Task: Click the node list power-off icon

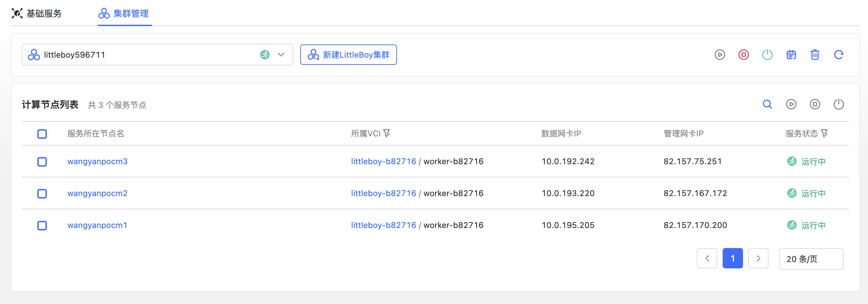Action: pyautogui.click(x=838, y=104)
